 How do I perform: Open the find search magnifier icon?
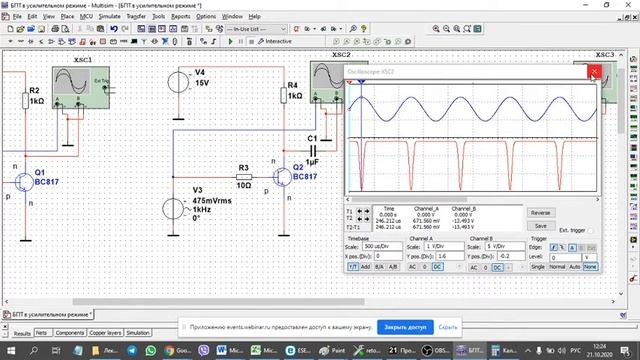[353, 29]
